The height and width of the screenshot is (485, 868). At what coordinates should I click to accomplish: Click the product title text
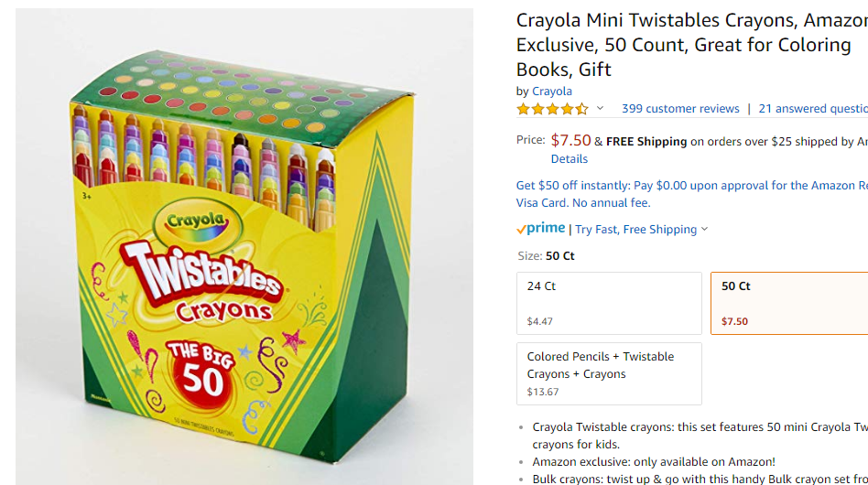point(692,45)
